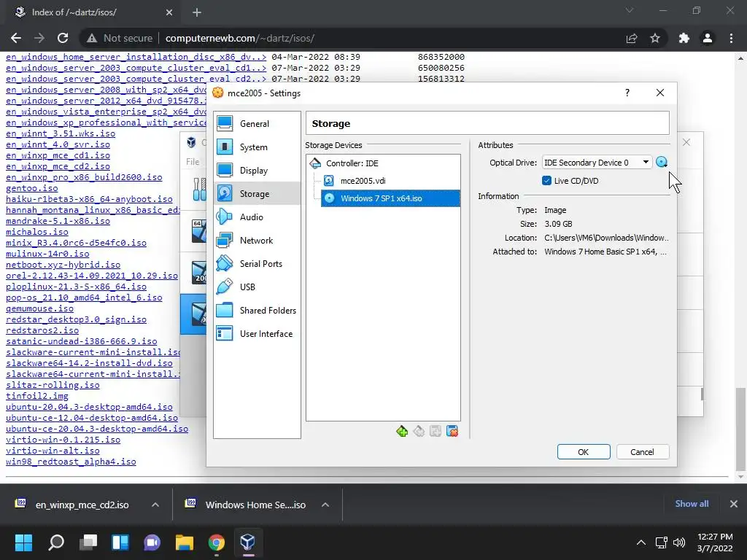Switch to Chrome on taskbar

pos(216,542)
